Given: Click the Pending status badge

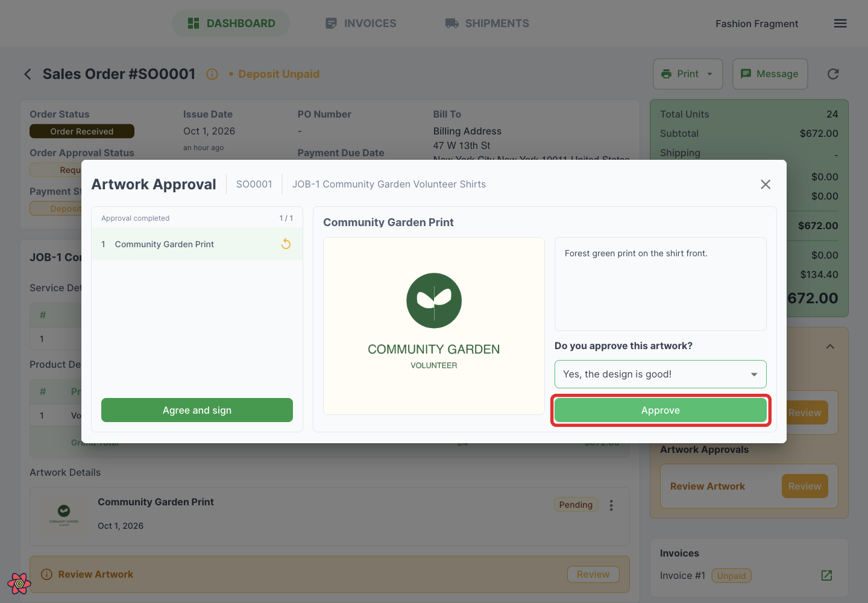Looking at the screenshot, I should 576,505.
